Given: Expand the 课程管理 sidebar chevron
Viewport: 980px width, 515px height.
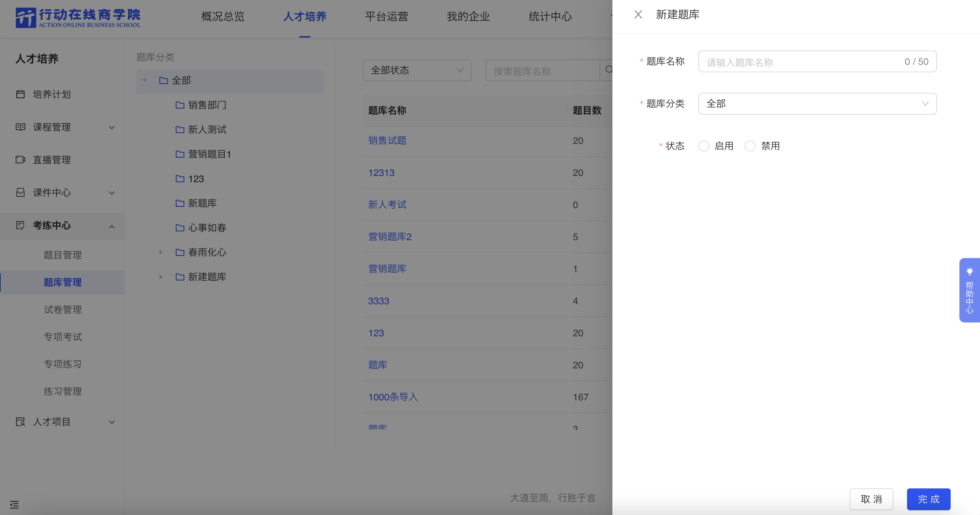Looking at the screenshot, I should click(112, 127).
